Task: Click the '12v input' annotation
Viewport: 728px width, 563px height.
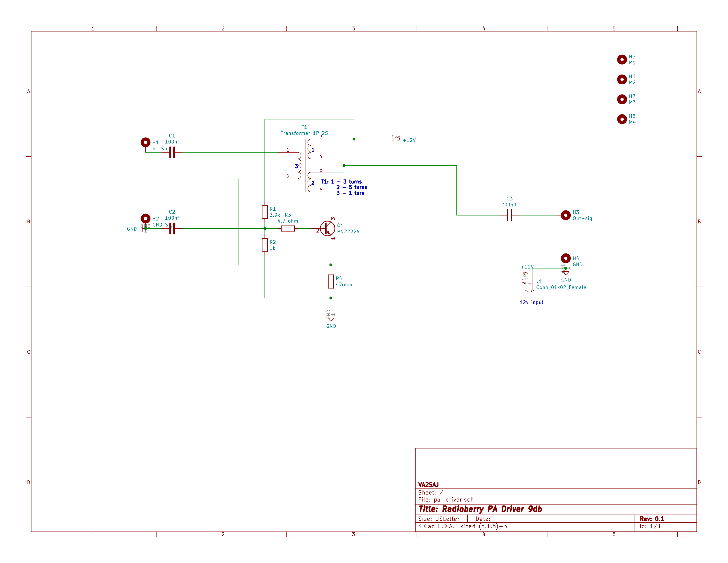Action: 531,302
